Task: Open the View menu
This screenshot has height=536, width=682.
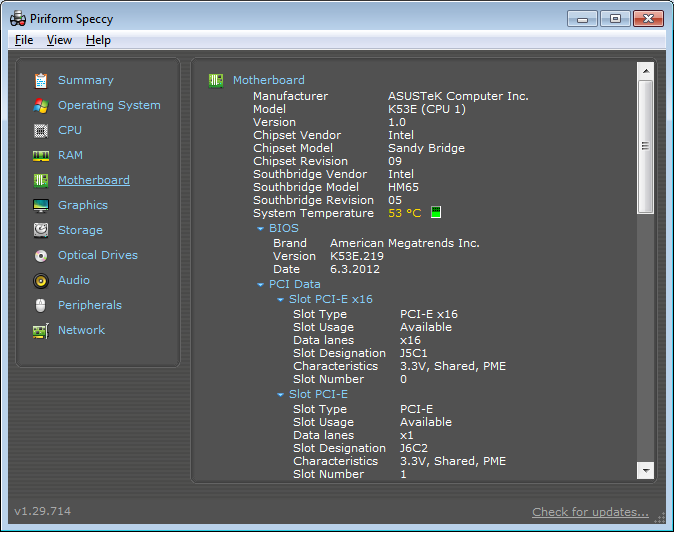Action: [x=59, y=40]
